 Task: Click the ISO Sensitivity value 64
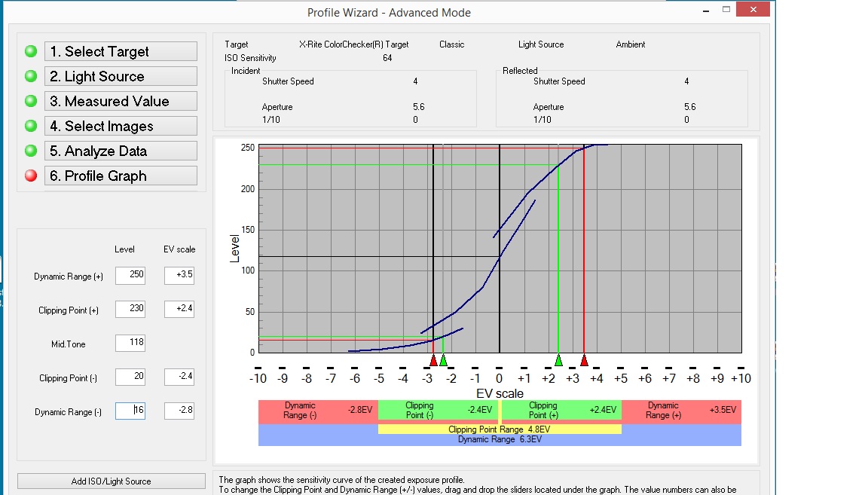point(387,58)
